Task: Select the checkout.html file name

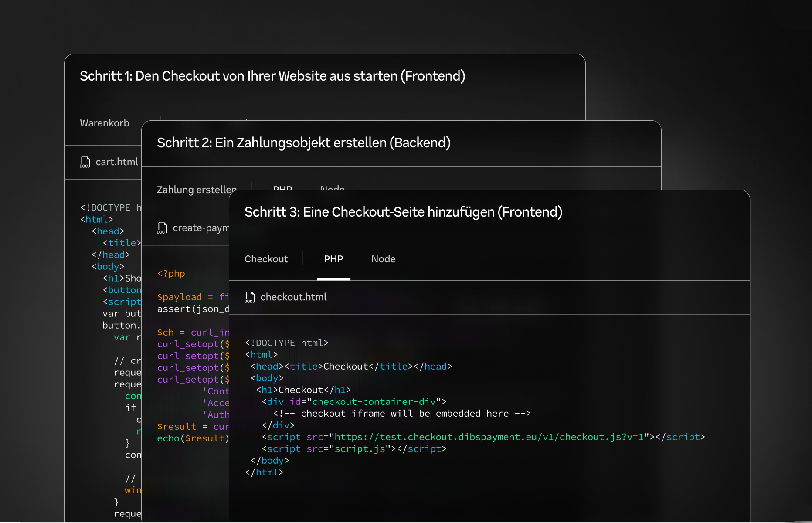Action: [293, 297]
